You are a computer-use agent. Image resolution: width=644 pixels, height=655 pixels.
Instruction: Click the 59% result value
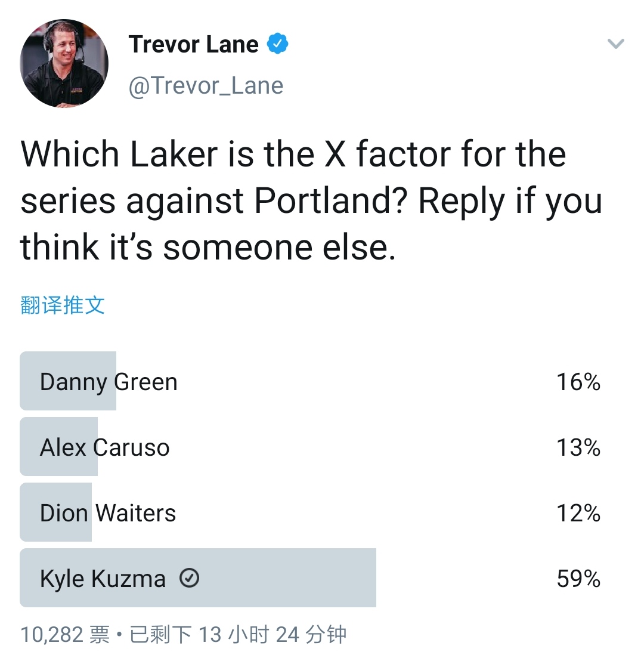[578, 579]
